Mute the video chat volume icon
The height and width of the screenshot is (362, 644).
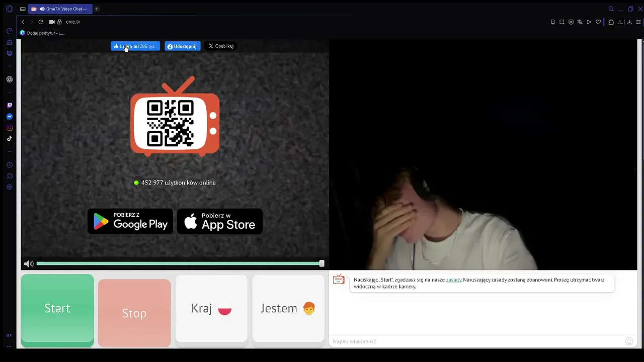29,263
